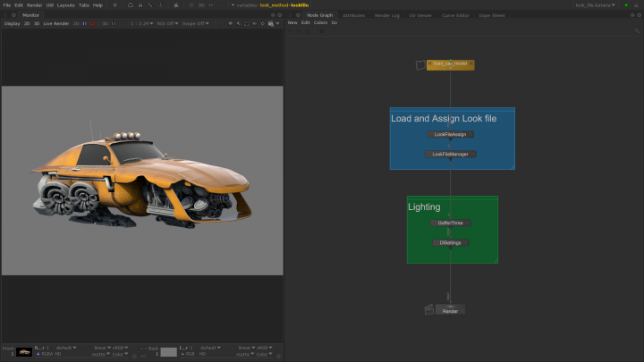Open the zoom ratio dropdown in Monitor

[140, 24]
